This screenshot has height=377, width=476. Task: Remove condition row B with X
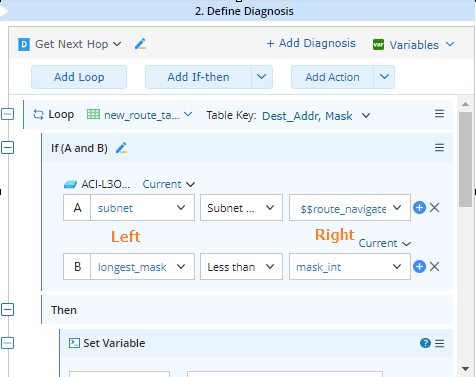tap(434, 267)
